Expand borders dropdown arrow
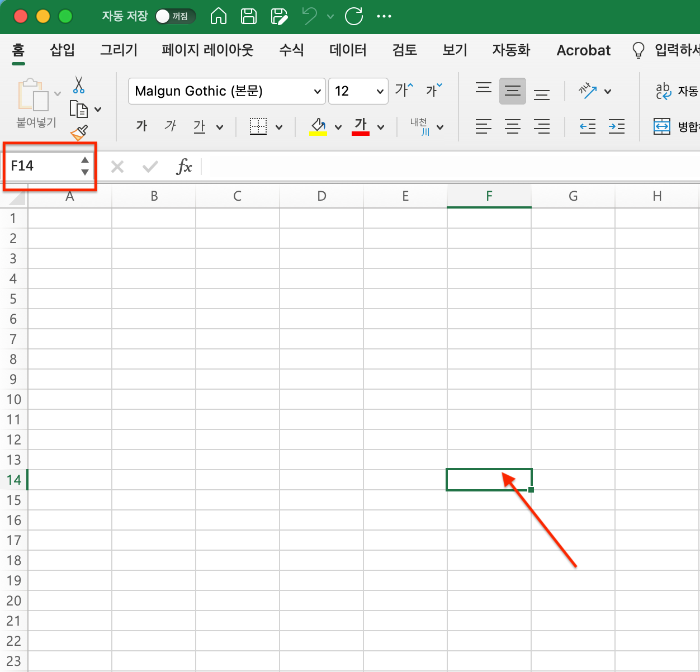This screenshot has width=700, height=672. point(279,127)
